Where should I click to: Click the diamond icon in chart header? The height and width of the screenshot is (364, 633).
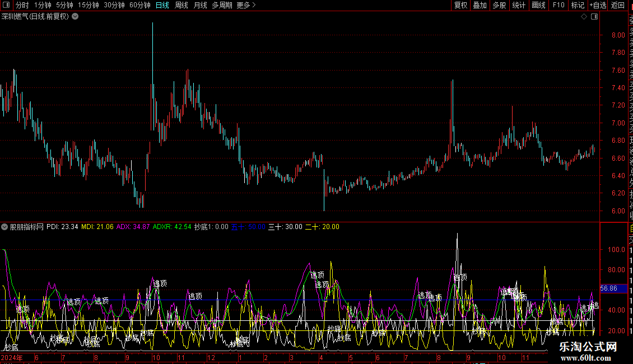click(584, 17)
